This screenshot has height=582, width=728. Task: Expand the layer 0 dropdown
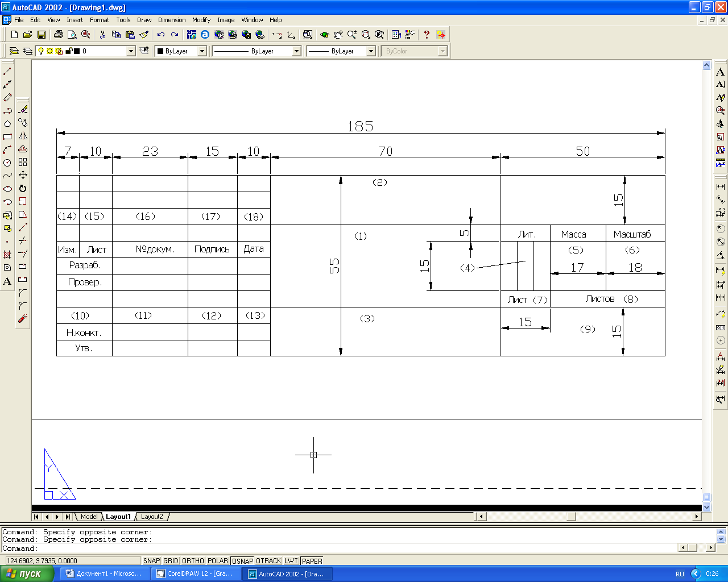point(131,51)
